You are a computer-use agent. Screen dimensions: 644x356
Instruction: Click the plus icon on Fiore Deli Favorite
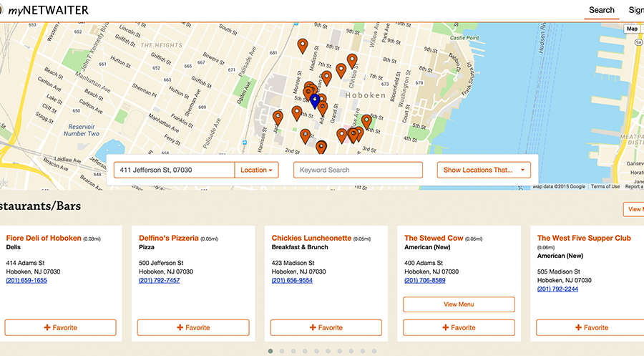[x=47, y=327]
